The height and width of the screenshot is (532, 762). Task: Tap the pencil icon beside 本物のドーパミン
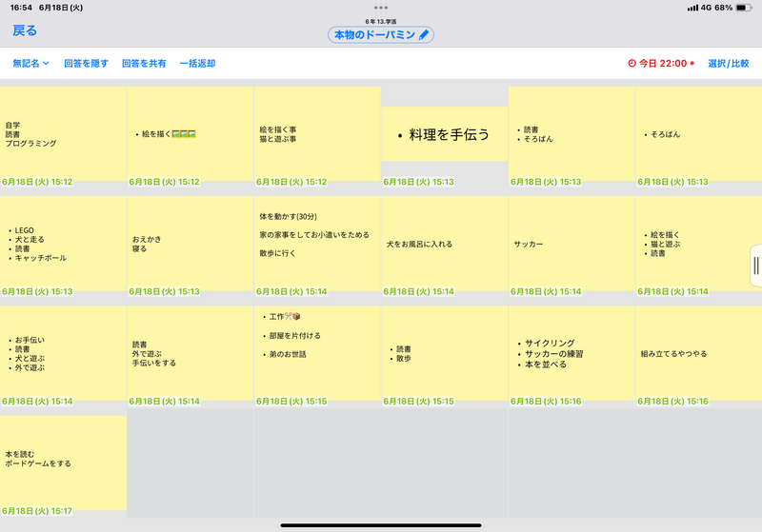tap(425, 34)
